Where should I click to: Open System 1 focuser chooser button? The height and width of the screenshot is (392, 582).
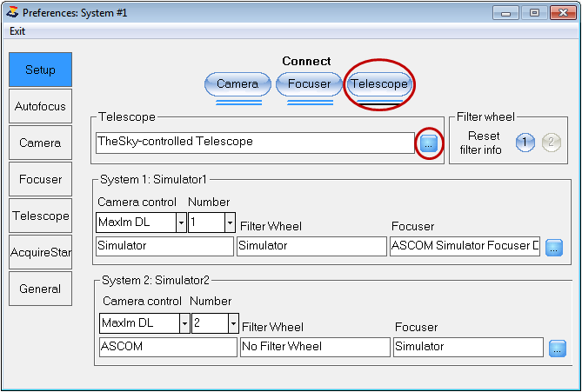coord(554,248)
